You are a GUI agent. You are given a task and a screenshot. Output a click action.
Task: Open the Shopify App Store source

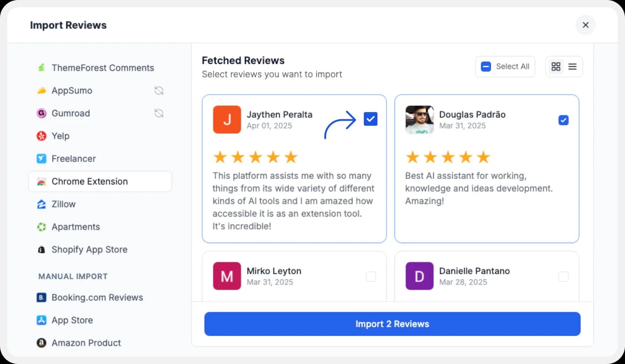[89, 249]
